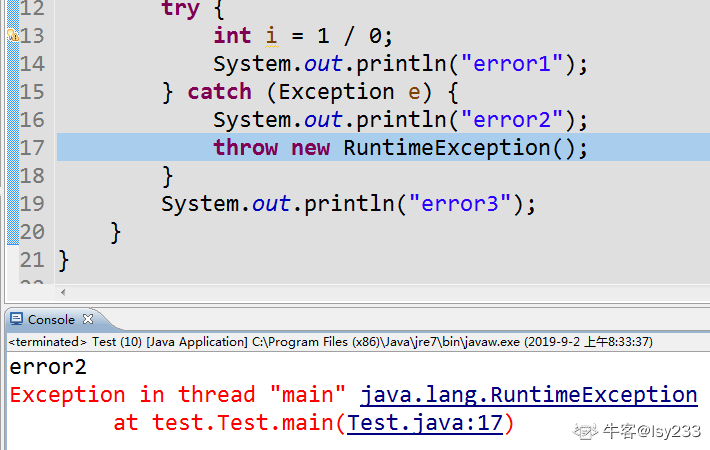Click the try keyword on line 12
Image resolution: width=710 pixels, height=450 pixels.
[x=181, y=9]
